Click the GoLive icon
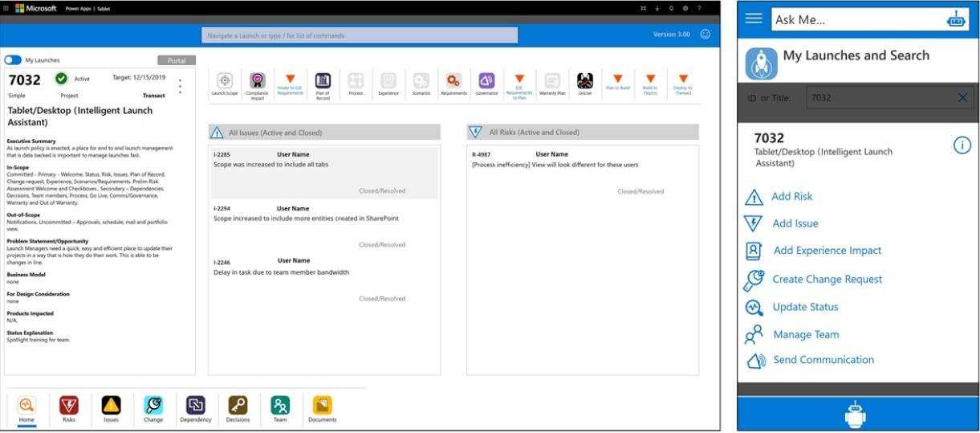Image resolution: width=980 pixels, height=433 pixels. pyautogui.click(x=584, y=81)
